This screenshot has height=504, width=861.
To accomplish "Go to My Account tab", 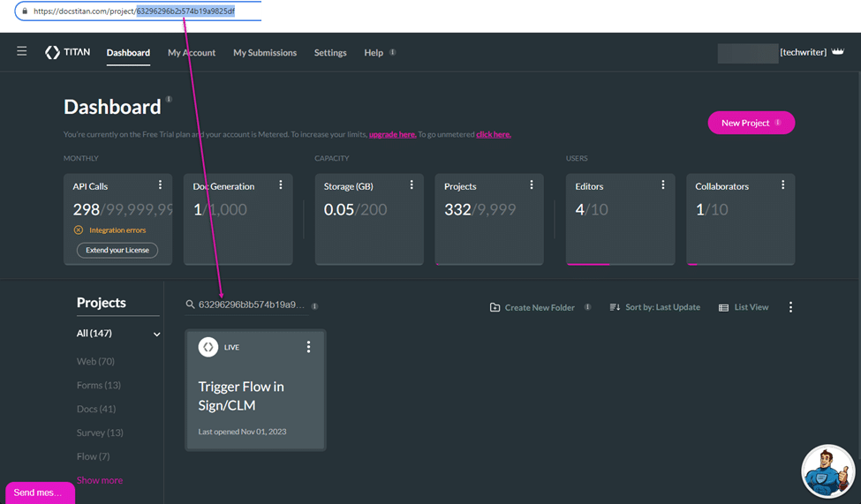I will click(192, 53).
